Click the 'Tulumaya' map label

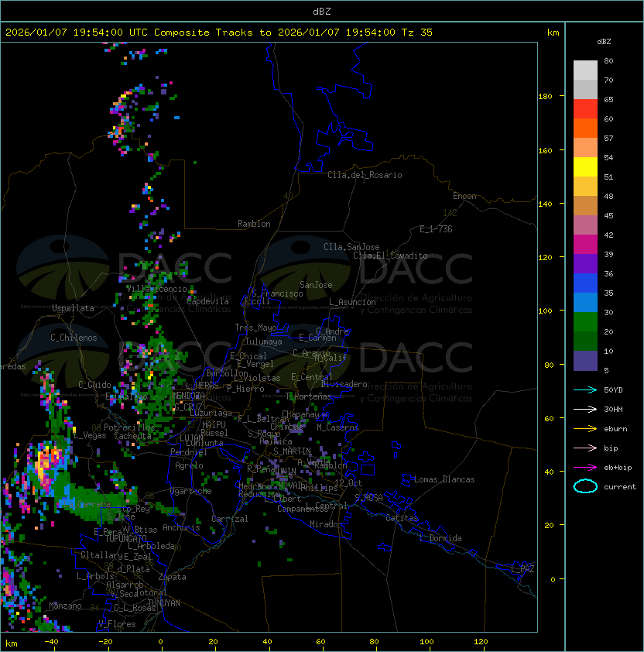pyautogui.click(x=264, y=341)
